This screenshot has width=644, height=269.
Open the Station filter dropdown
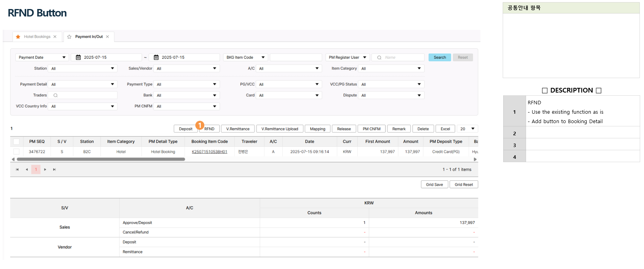[x=82, y=69]
